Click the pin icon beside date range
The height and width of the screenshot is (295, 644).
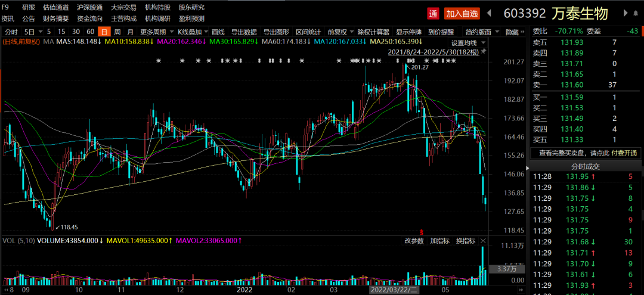tap(484, 52)
